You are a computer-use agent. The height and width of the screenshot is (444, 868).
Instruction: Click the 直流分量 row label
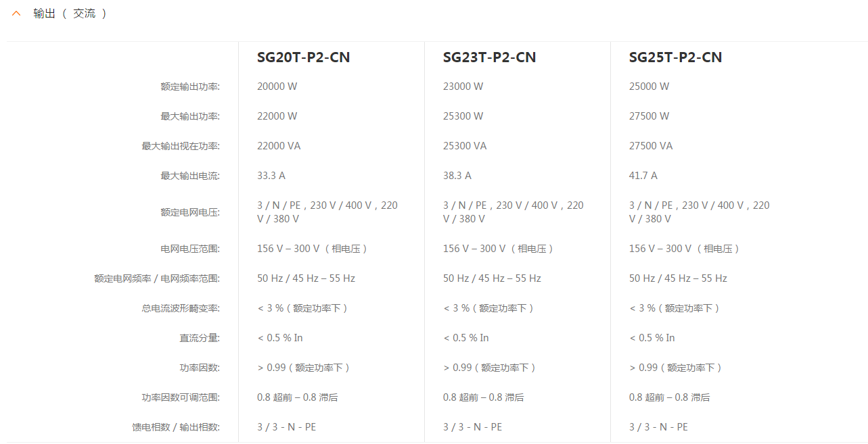(200, 338)
